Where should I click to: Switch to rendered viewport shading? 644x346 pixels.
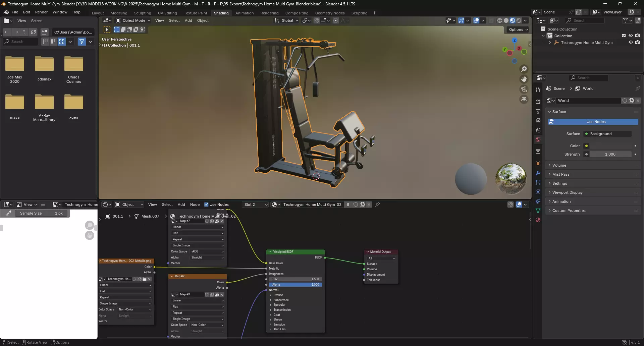coord(519,20)
